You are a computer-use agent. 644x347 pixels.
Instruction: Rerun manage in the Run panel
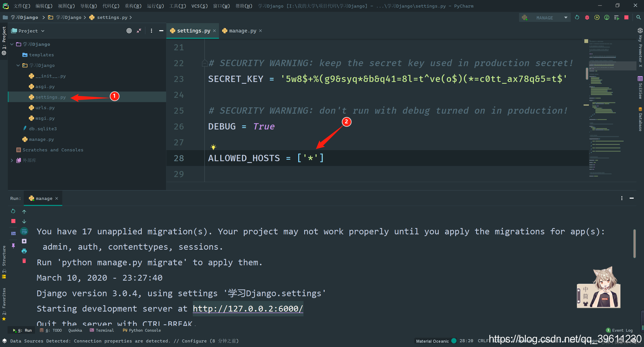(13, 211)
